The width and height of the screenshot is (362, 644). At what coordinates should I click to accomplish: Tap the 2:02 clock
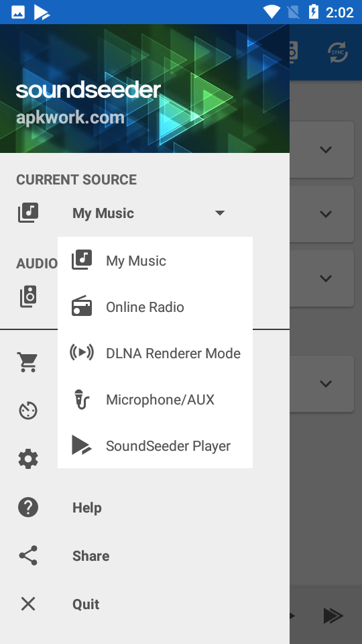(x=339, y=12)
